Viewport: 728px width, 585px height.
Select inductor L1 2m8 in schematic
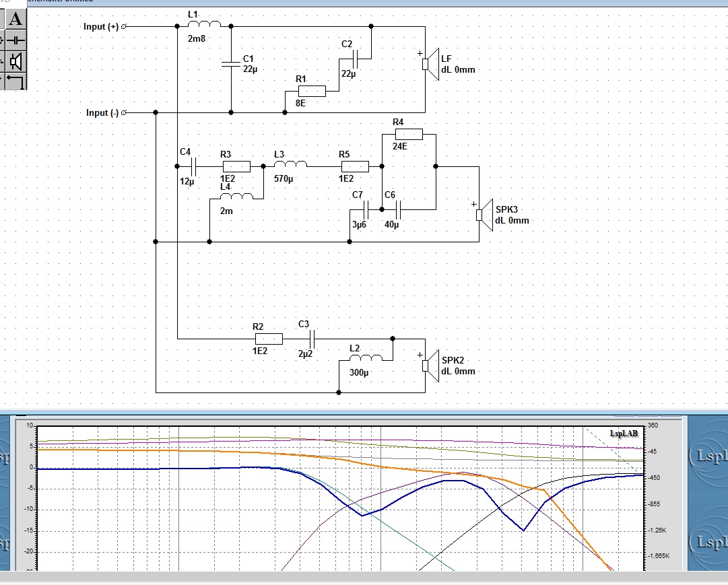[x=204, y=24]
